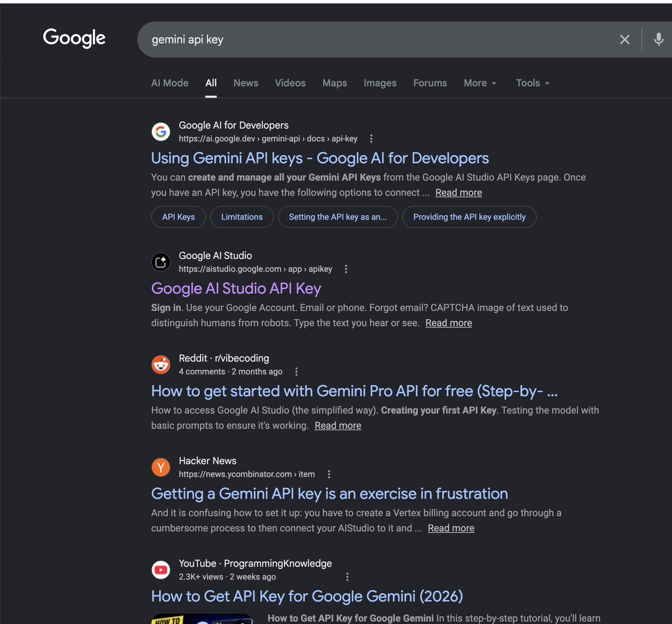The image size is (672, 624).
Task: Click the news.ycombinator.com breadcrumb URL
Action: pos(247,474)
